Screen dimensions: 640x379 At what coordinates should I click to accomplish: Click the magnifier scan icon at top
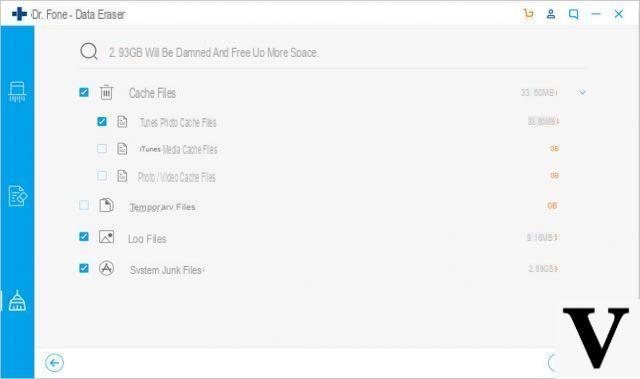pyautogui.click(x=89, y=51)
